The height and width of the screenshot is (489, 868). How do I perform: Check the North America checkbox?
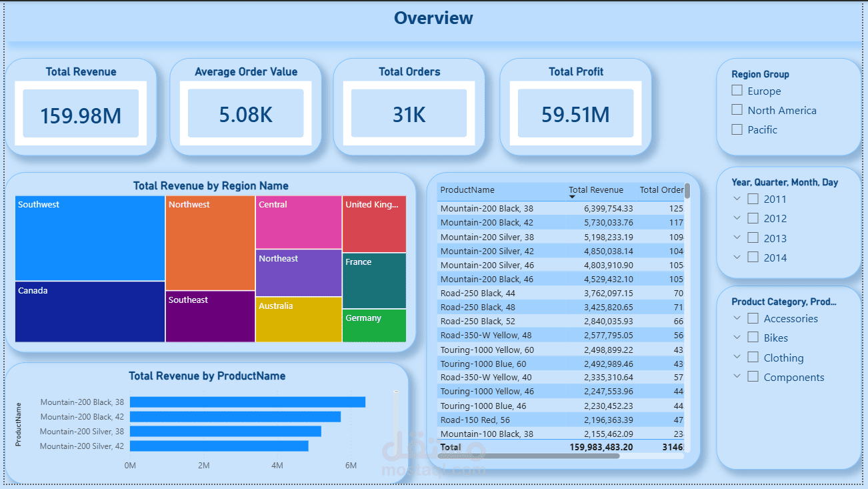coord(737,109)
